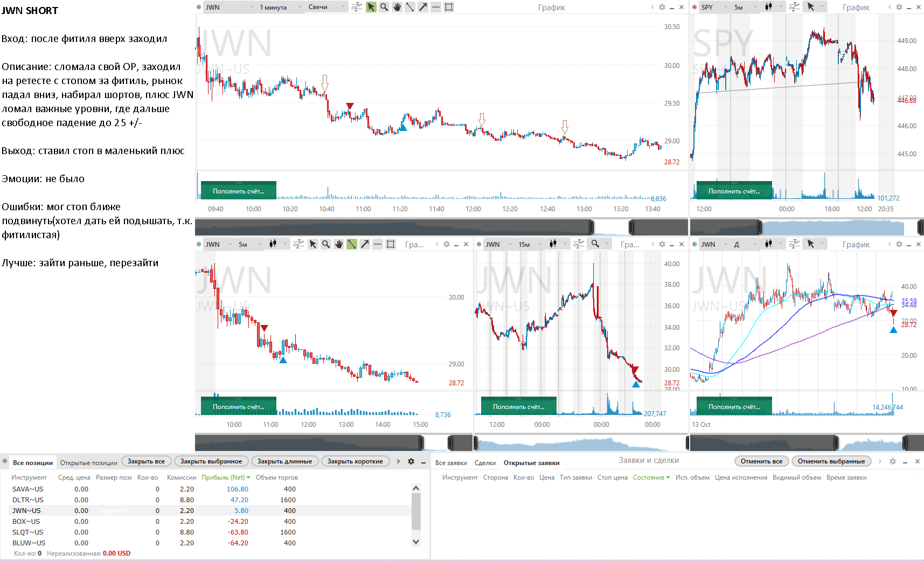The image size is (924, 561).
Task: Toggle link radio of JWN 1-minute chart
Action: tap(199, 7)
